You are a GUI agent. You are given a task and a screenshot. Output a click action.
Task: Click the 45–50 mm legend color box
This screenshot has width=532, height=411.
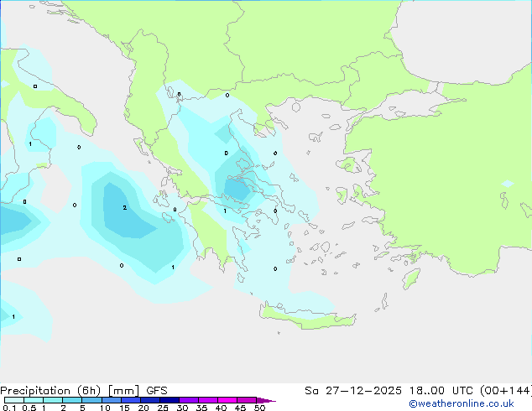coord(247,400)
